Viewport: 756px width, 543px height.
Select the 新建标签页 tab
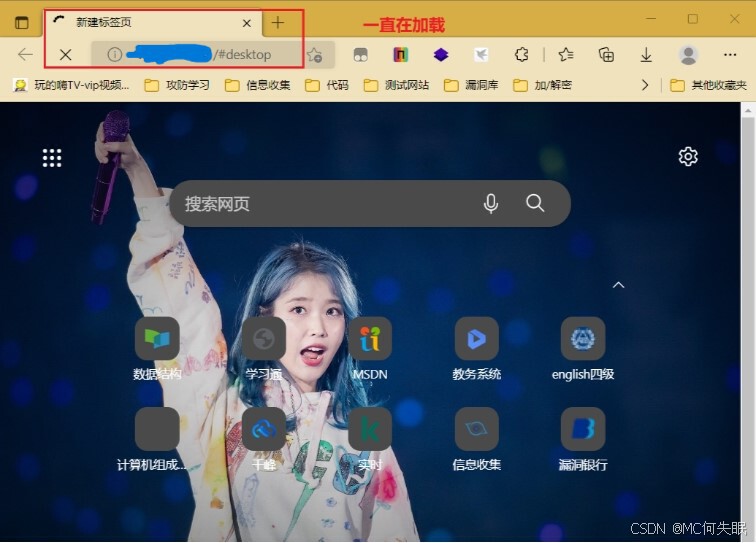point(153,23)
